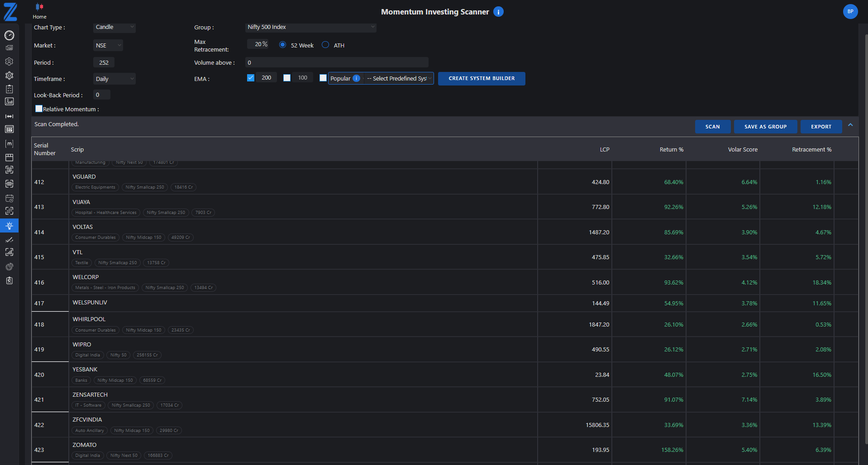
Task: Open the bracketed m sidebar icon
Action: tap(9, 143)
